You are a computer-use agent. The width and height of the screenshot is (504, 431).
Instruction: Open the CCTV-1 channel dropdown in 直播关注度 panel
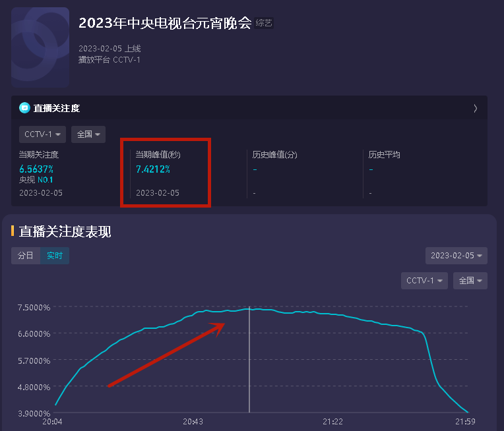tap(42, 134)
